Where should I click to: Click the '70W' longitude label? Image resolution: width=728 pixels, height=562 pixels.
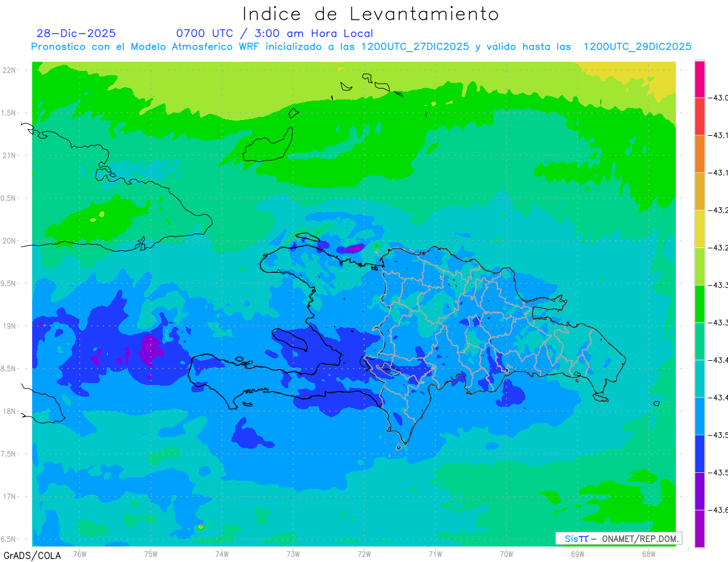[507, 554]
